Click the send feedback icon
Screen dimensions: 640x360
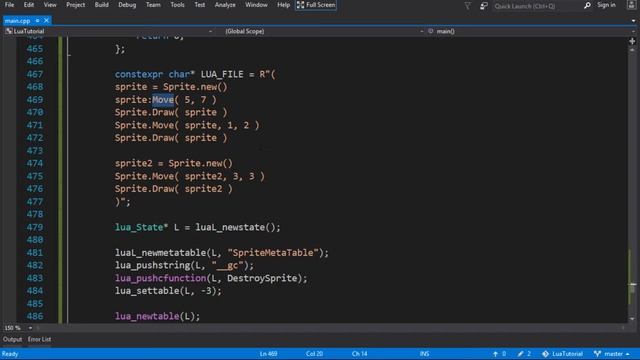pos(484,6)
